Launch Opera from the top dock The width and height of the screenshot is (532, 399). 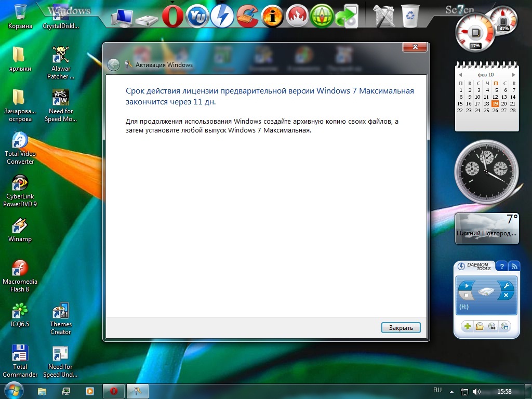(x=172, y=16)
